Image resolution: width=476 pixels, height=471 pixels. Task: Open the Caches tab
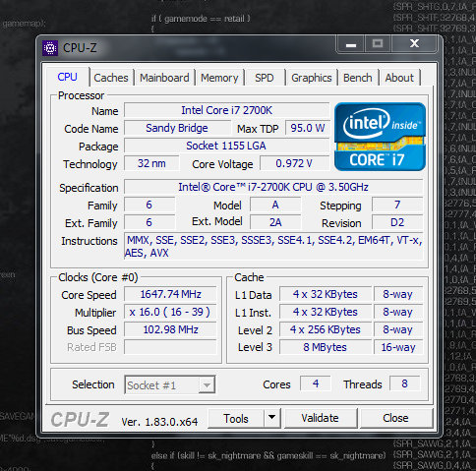[x=111, y=78]
